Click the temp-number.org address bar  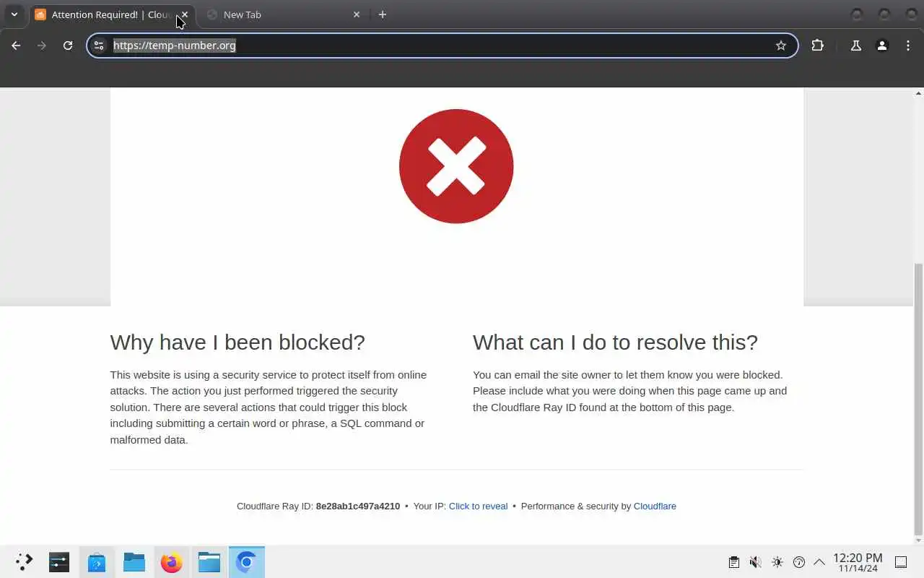coord(442,46)
